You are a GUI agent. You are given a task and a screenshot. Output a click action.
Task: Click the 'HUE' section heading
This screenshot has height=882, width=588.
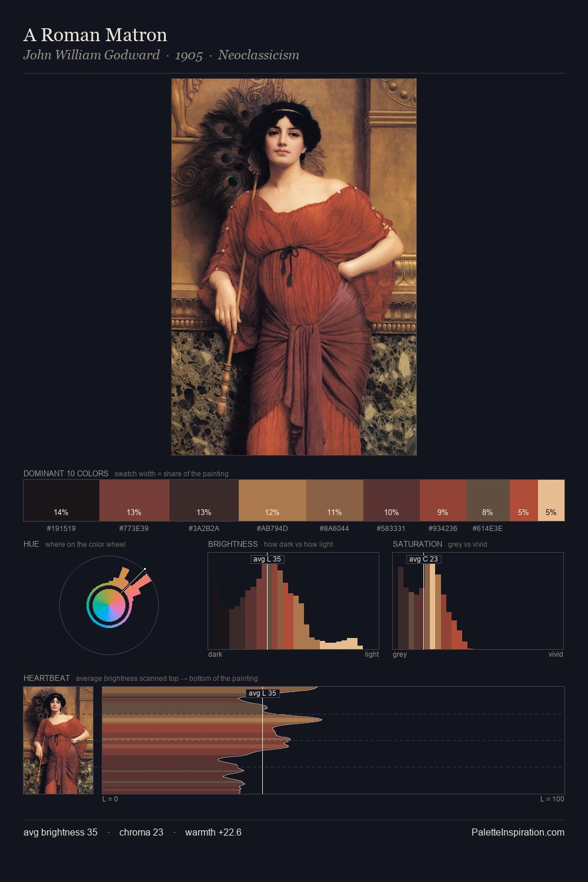[x=31, y=544]
